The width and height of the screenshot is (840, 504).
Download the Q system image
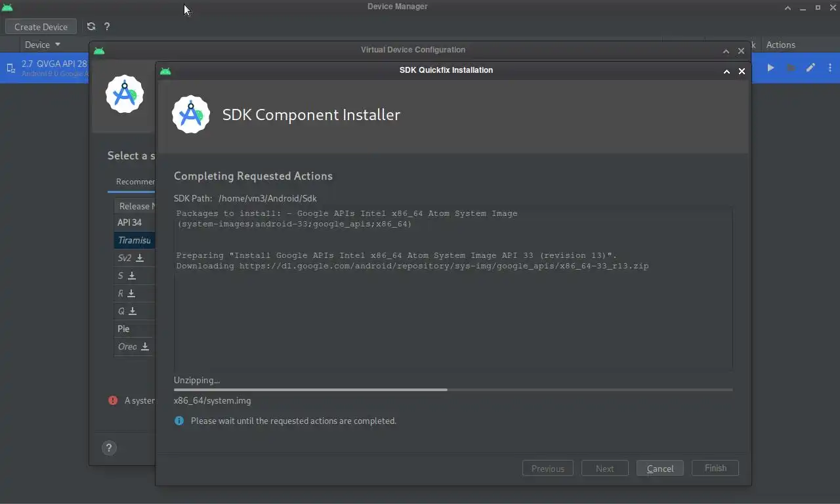pyautogui.click(x=133, y=311)
